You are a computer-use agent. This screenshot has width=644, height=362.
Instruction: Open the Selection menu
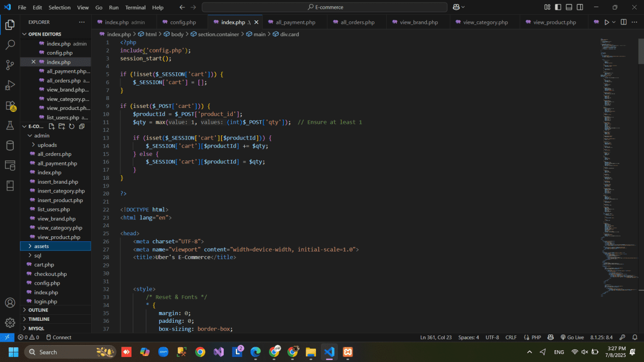pos(60,8)
